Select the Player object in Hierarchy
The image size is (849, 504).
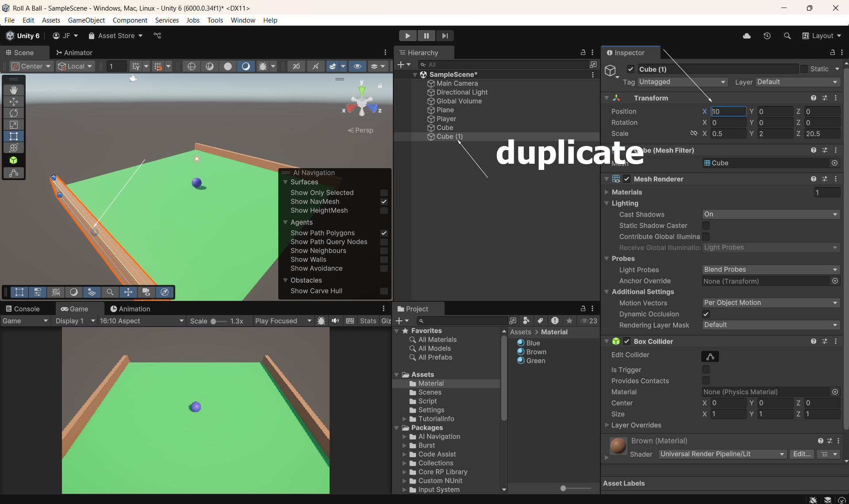(446, 119)
